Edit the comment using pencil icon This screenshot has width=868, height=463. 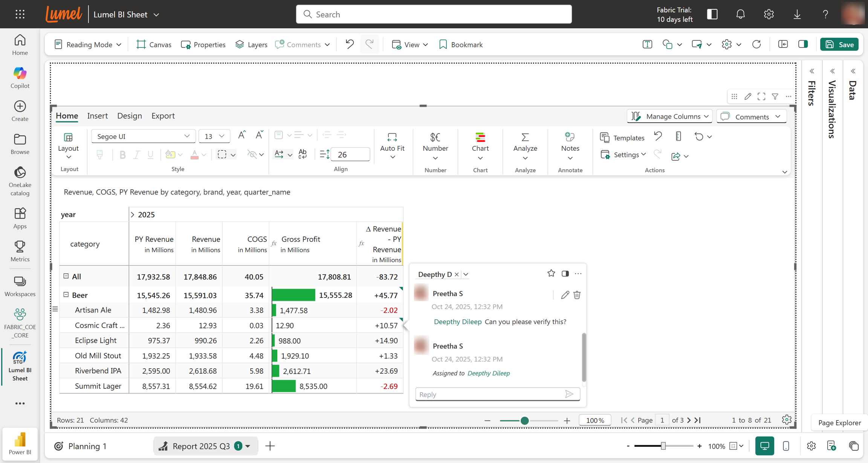coord(565,295)
